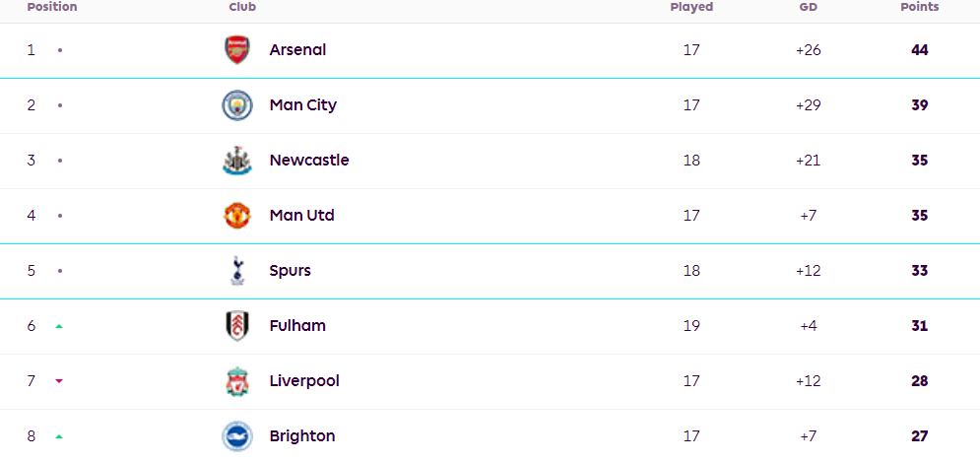
Task: Click the Man Utd club badge
Action: click(237, 216)
